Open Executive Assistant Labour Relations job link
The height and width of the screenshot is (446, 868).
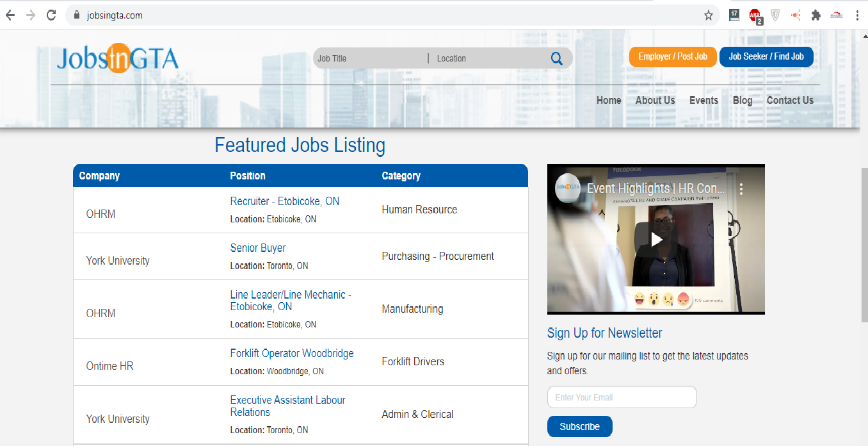point(287,406)
